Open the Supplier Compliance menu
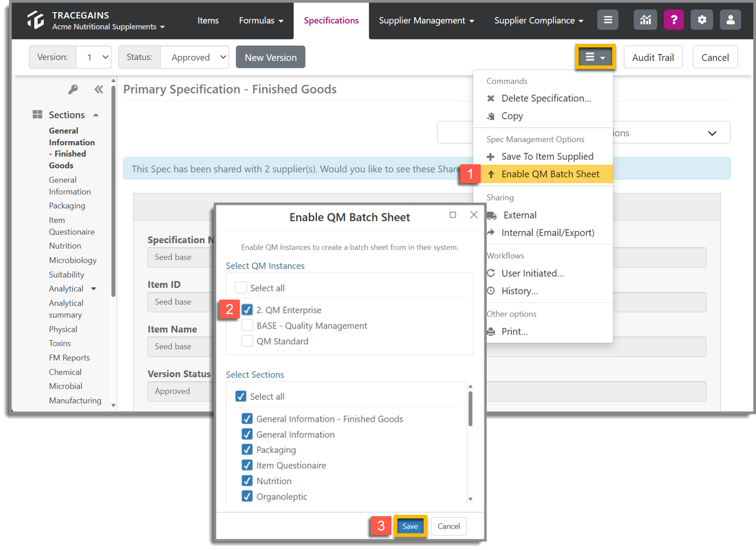The width and height of the screenshot is (756, 550). coord(538,20)
